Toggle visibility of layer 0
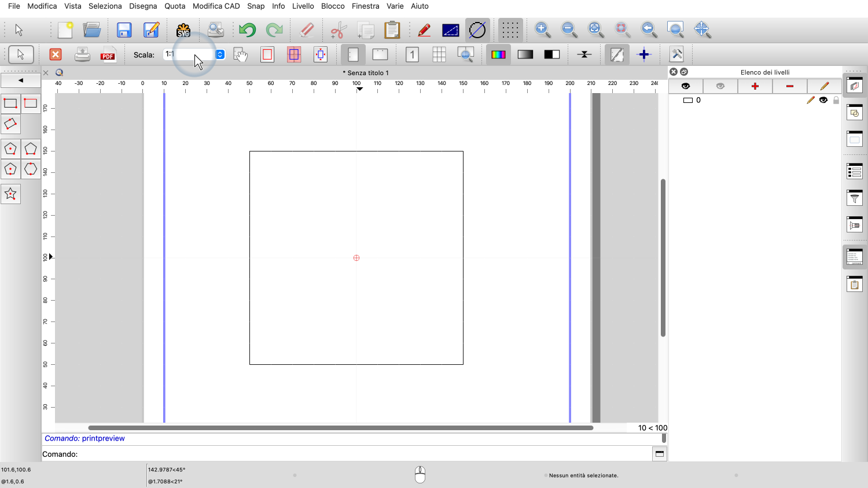 click(823, 100)
